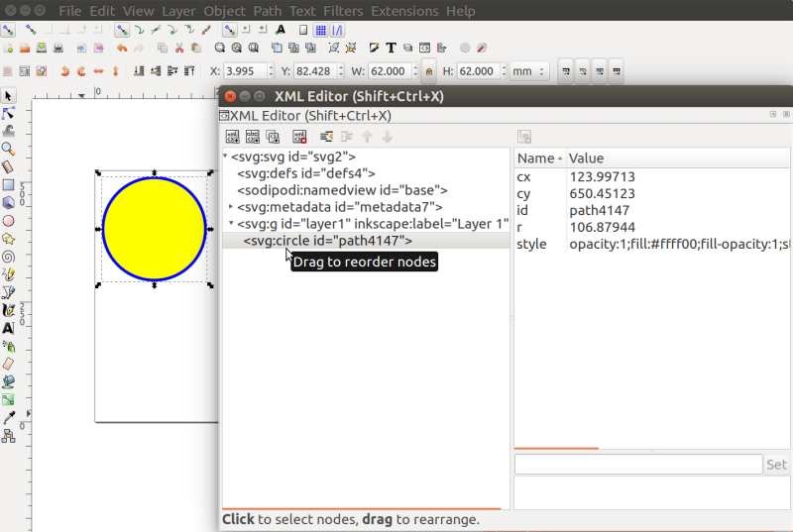Rotate selection 90° counter-clockwise
The width and height of the screenshot is (793, 532).
coord(64,71)
